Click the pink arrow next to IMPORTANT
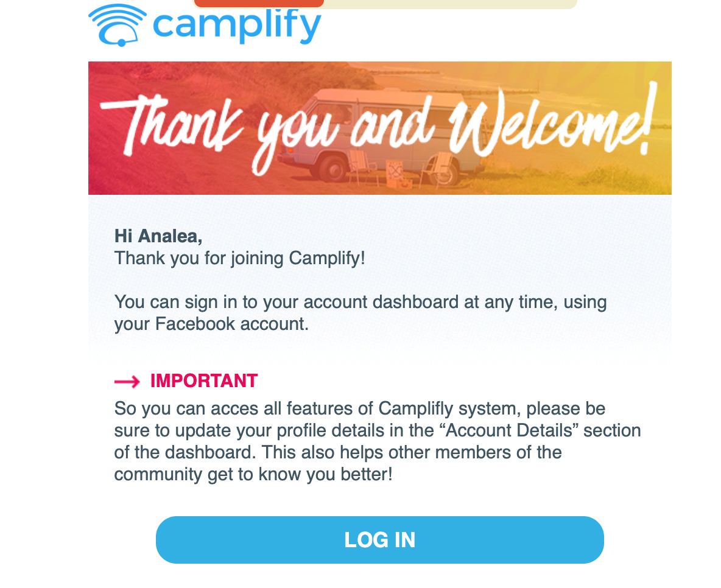Screen dimensions: 721x588 pyautogui.click(x=127, y=382)
